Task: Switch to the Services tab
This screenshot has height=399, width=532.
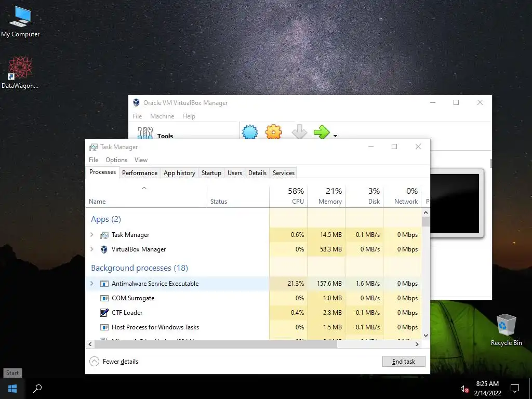Action: click(284, 172)
